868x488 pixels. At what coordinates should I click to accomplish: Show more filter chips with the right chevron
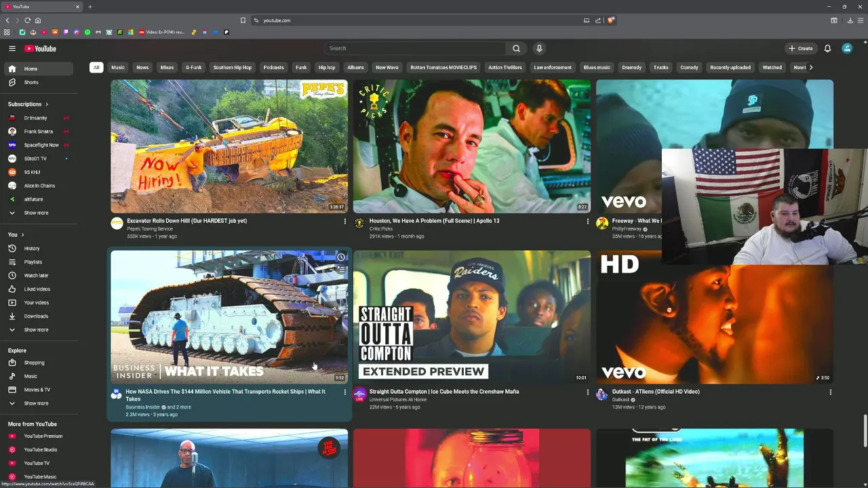click(x=811, y=67)
